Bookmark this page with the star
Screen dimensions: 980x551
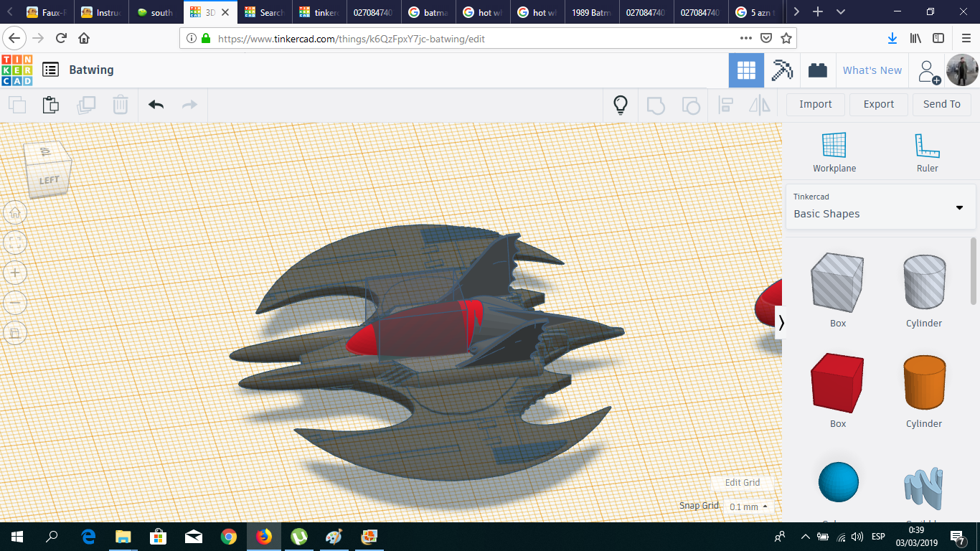pos(786,39)
